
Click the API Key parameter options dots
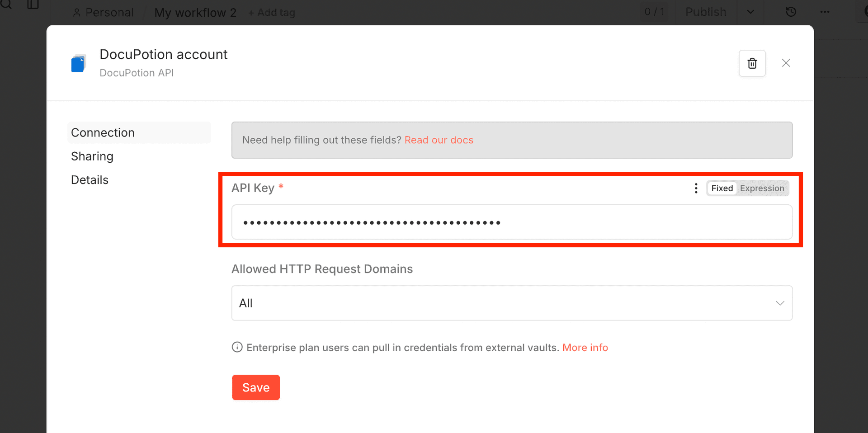pos(695,188)
